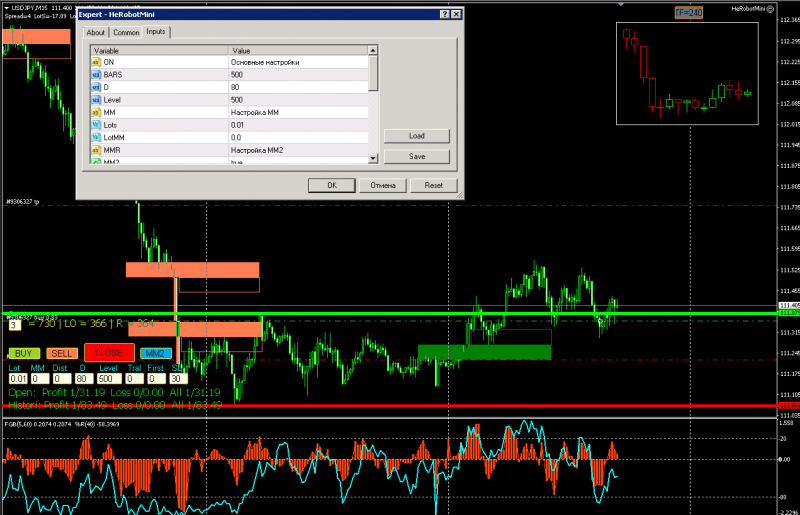This screenshot has width=800, height=515.
Task: Click the Variable column header
Action: click(x=159, y=51)
